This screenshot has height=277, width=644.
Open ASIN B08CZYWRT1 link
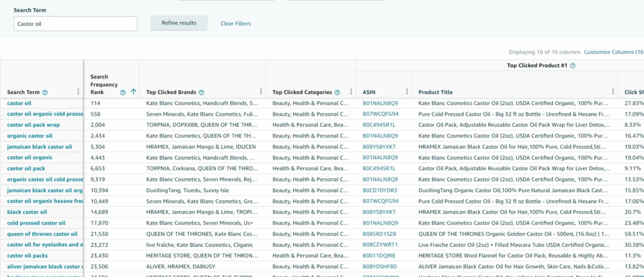380,244
